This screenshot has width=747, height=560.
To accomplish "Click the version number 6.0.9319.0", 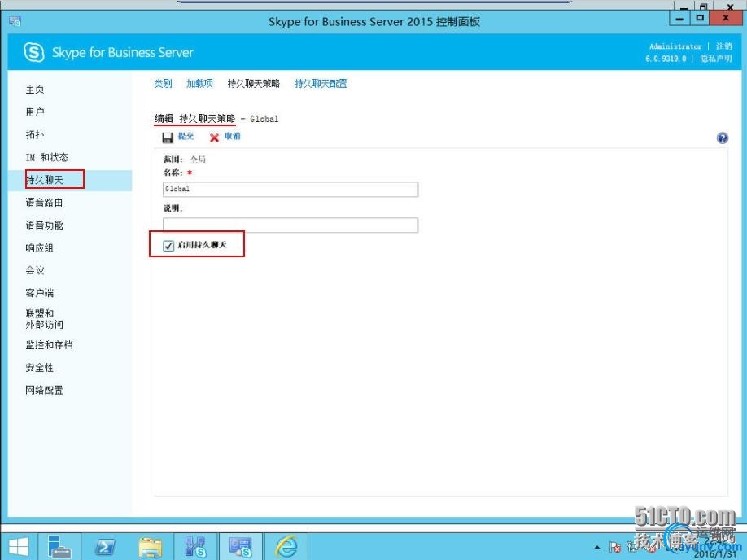I will coord(666,59).
